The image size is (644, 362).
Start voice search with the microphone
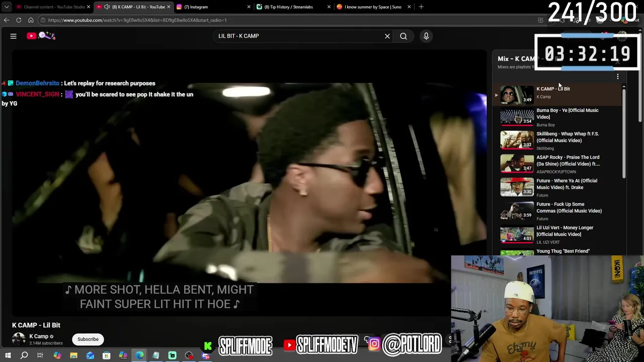click(426, 36)
